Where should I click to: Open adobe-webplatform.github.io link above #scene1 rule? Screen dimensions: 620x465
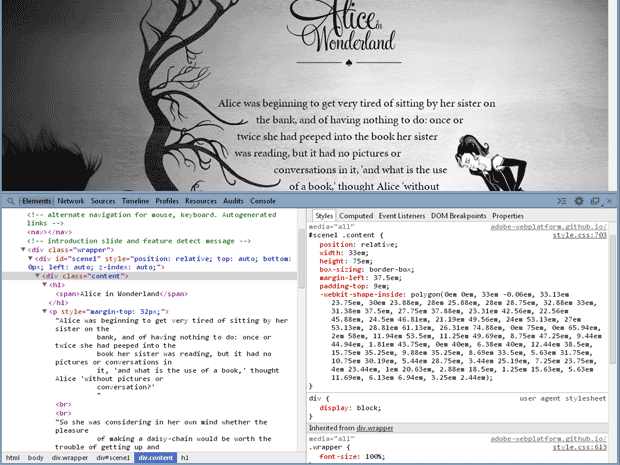click(548, 227)
